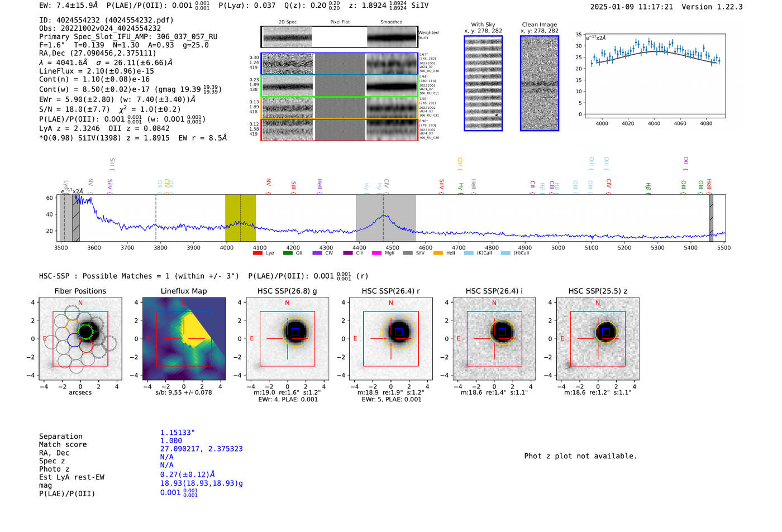782x532 pixels.
Task: Click the Est LyA rest-EW value 0.27(±0.12)Å
Action: pyautogui.click(x=188, y=475)
